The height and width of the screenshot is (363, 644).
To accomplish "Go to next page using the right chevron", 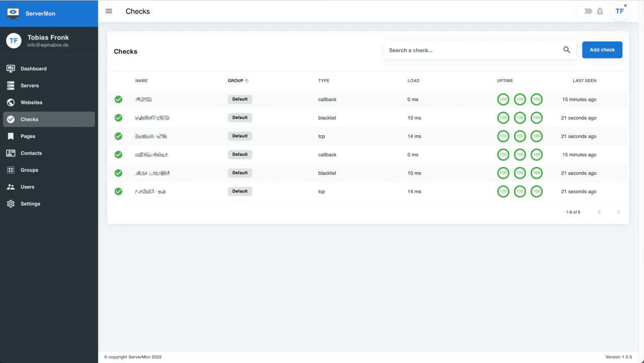I will [x=619, y=212].
